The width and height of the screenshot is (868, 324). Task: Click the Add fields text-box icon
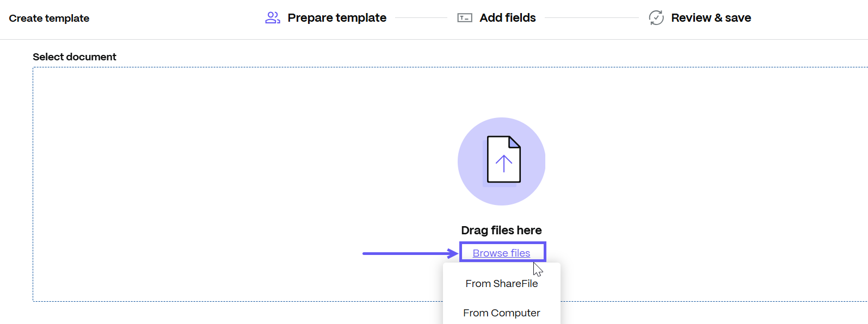464,18
